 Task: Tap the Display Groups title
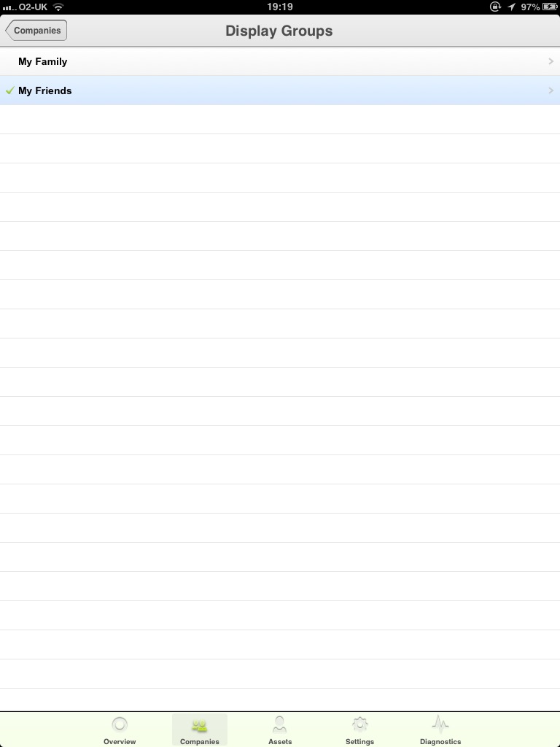coord(279,31)
